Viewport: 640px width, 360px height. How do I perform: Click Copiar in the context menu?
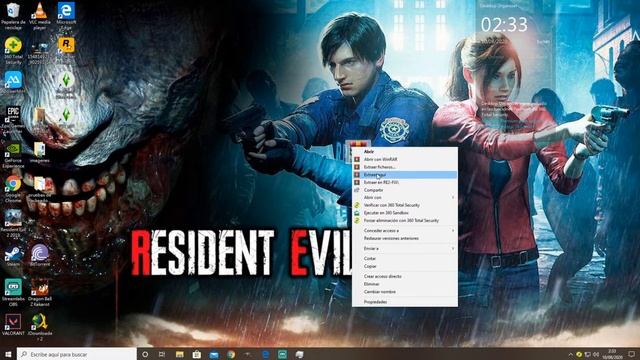(x=404, y=266)
